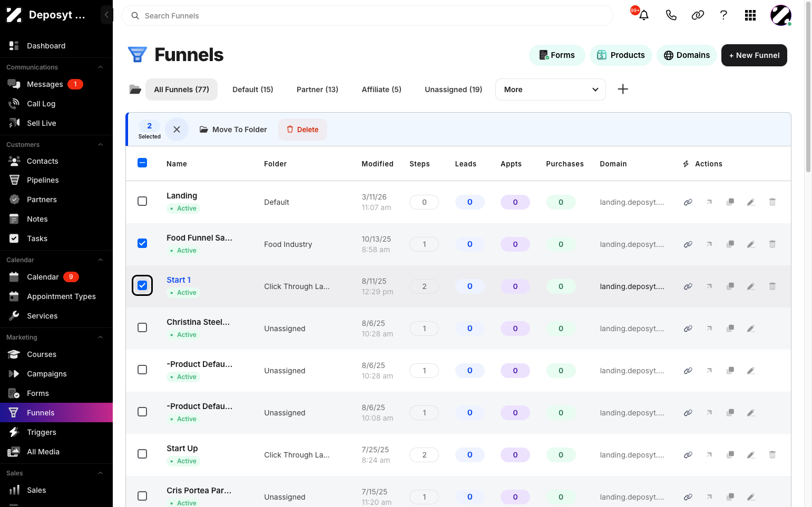Uncheck the Start 1 checkbox
The width and height of the screenshot is (812, 507).
click(x=142, y=285)
